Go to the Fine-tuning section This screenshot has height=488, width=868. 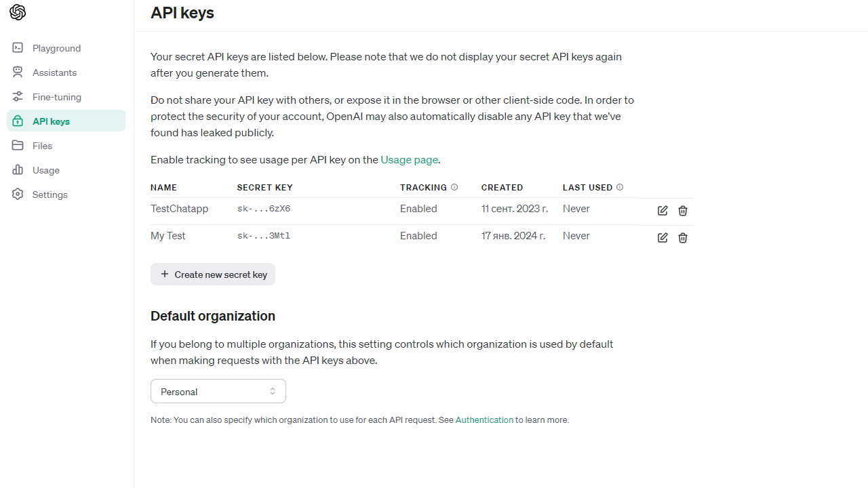[x=56, y=97]
